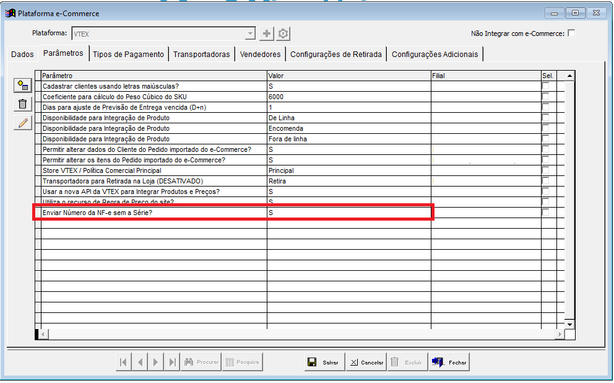Go to previous record arrow
This screenshot has height=383, width=614.
(140, 362)
